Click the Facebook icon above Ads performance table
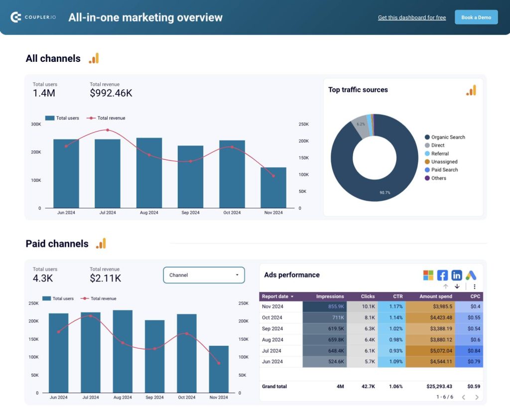510x420 pixels. (442, 275)
